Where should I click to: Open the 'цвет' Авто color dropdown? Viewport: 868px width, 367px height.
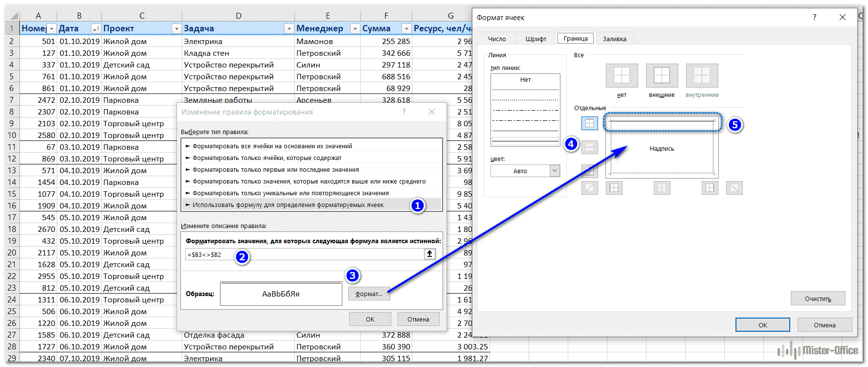click(554, 171)
